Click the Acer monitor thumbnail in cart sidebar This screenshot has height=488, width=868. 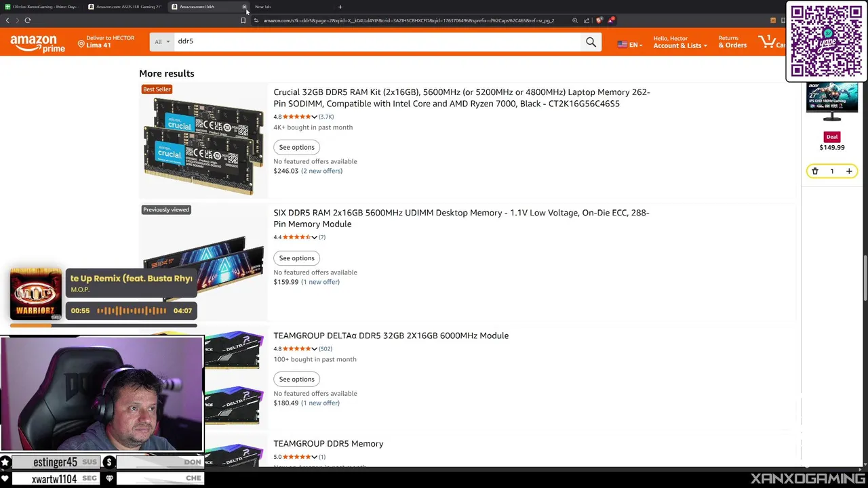pyautogui.click(x=832, y=103)
